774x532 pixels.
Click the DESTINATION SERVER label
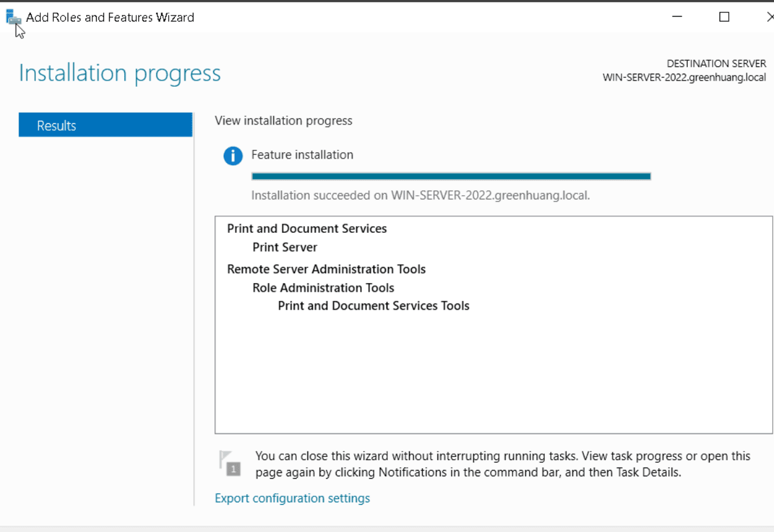716,64
